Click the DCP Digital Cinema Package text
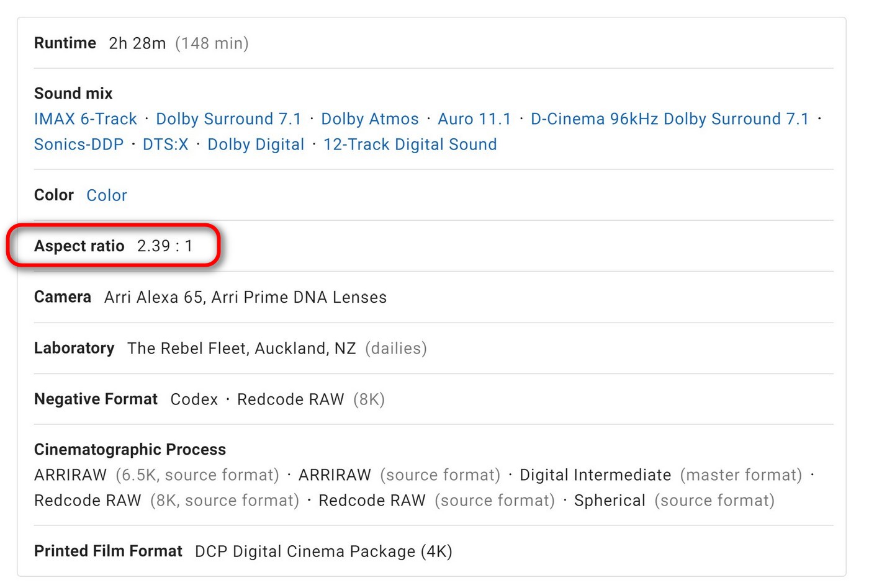 tap(323, 551)
